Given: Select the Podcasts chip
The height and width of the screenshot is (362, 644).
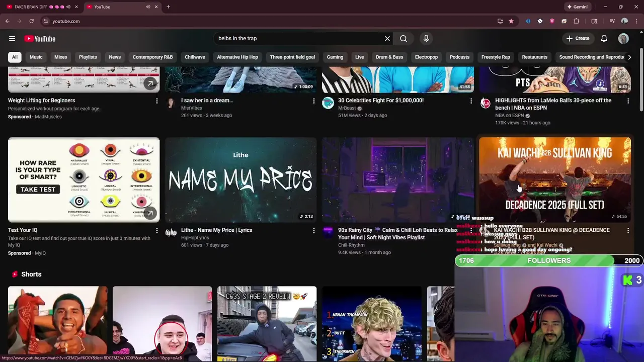Looking at the screenshot, I should (x=459, y=57).
